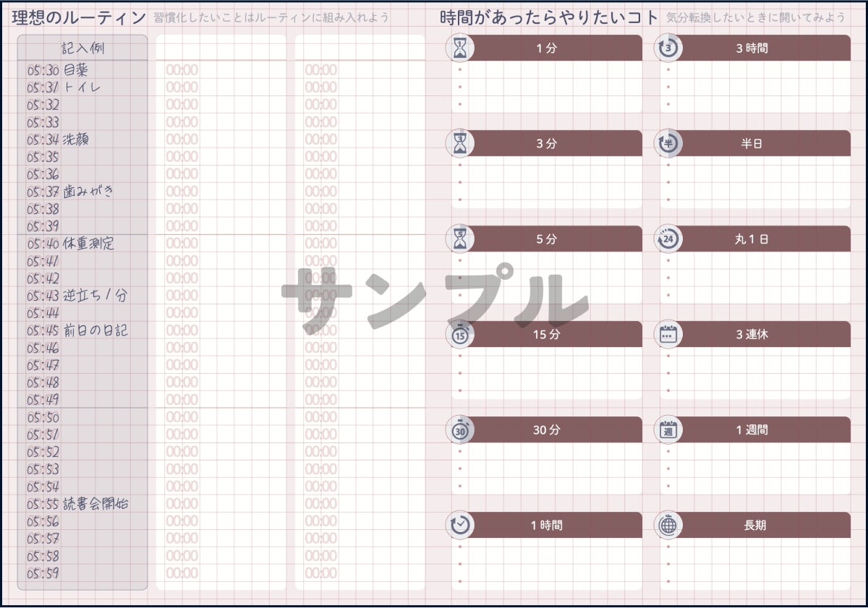Click the 05:36 time entry
The image size is (868, 608).
click(43, 174)
